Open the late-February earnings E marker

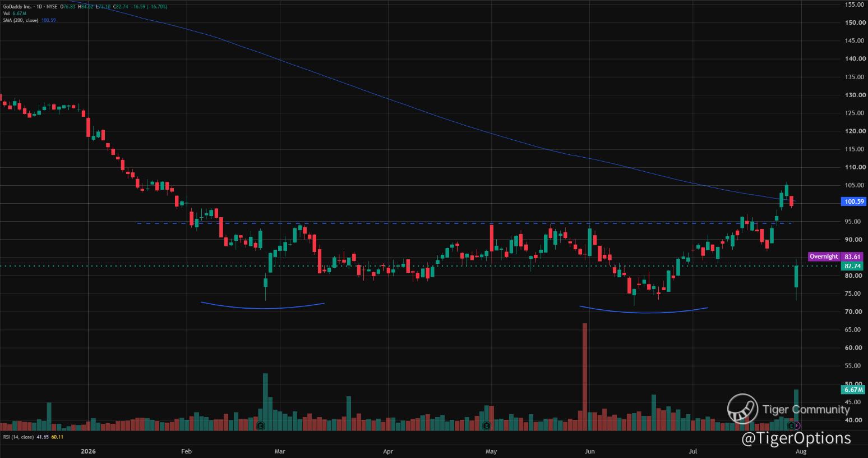click(x=261, y=426)
